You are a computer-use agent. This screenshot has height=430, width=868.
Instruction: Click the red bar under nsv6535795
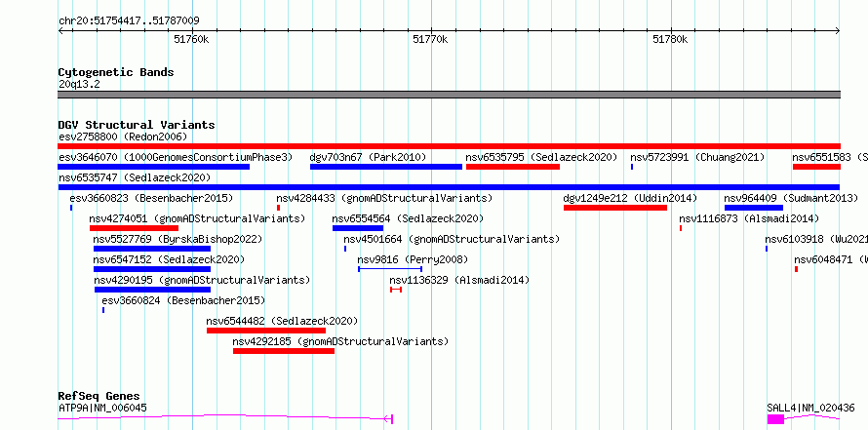pyautogui.click(x=513, y=167)
